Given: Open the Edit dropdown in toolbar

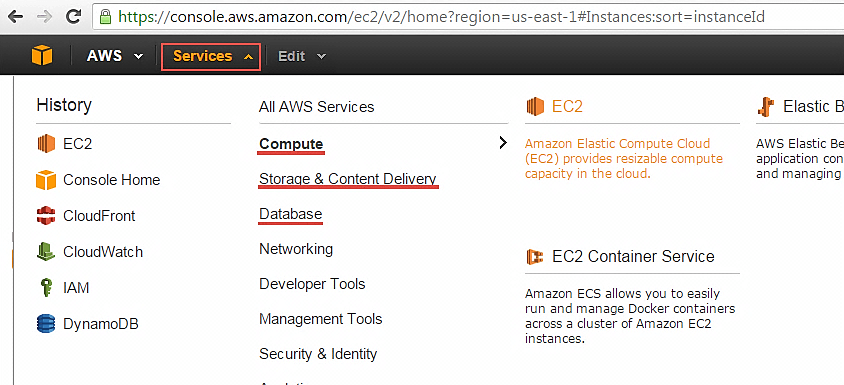Looking at the screenshot, I should (301, 56).
